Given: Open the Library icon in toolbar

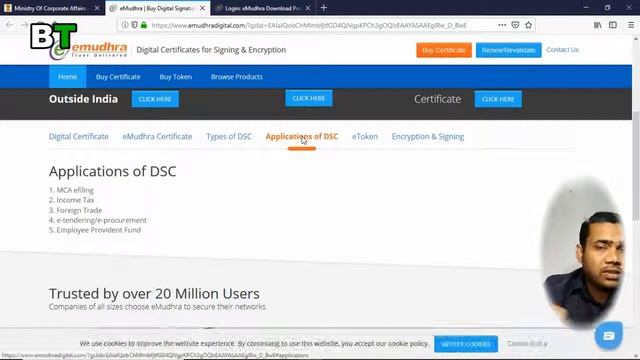Looking at the screenshot, I should 598,25.
